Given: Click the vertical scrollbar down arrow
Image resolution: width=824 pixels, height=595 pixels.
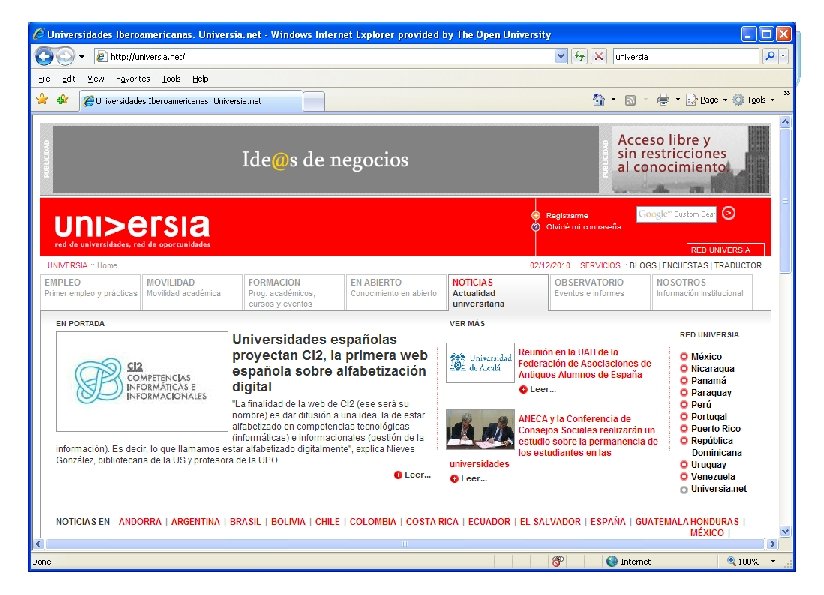Looking at the screenshot, I should tap(785, 531).
